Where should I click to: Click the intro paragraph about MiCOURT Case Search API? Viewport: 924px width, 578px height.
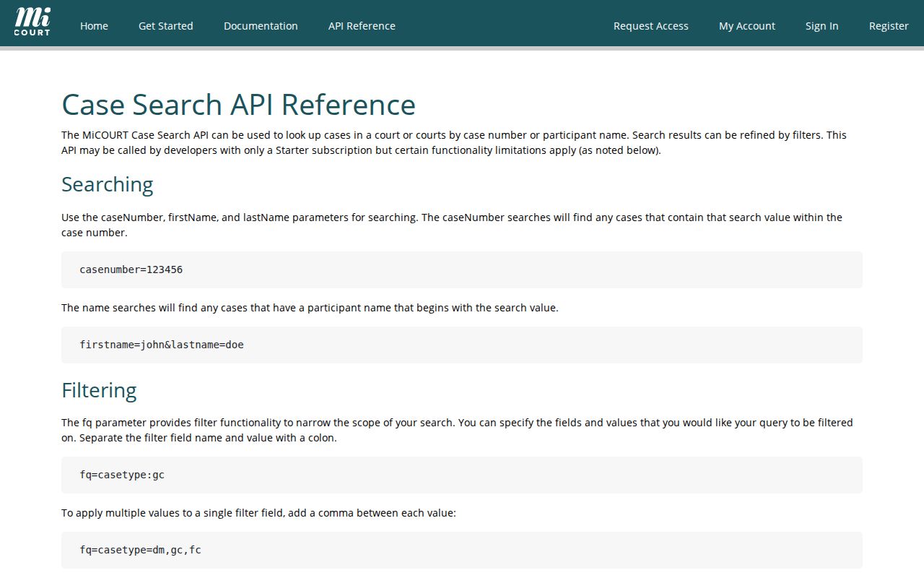point(454,143)
